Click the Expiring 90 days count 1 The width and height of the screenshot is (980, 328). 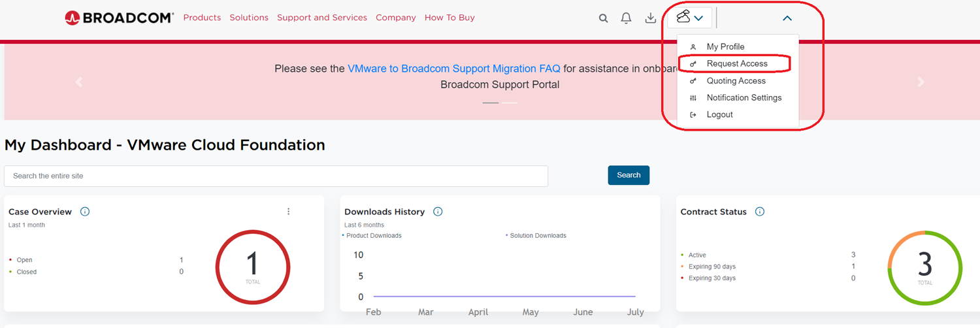click(853, 267)
